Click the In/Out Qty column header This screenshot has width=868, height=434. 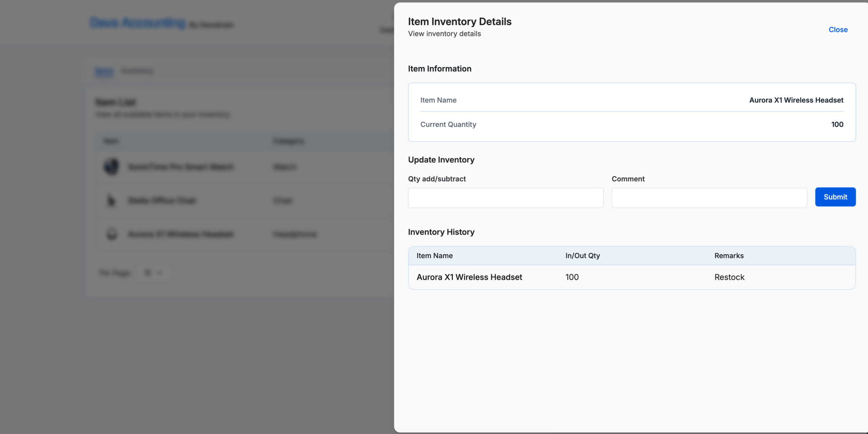point(583,255)
